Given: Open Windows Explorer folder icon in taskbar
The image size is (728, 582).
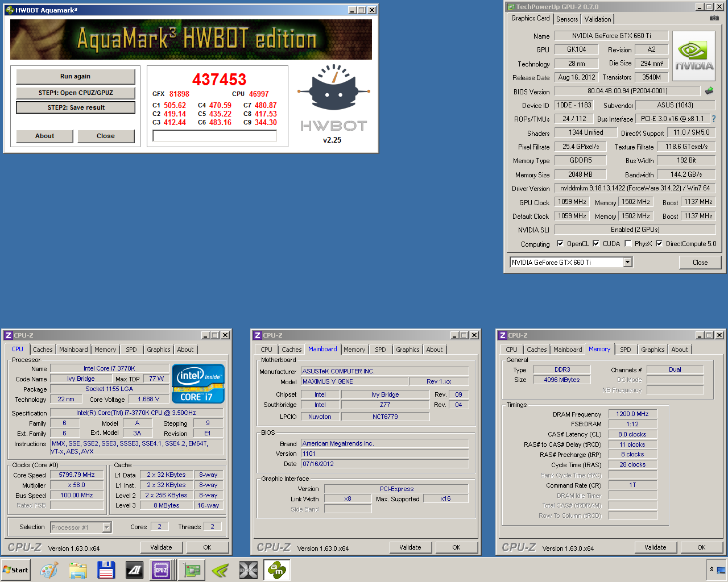Looking at the screenshot, I should pyautogui.click(x=78, y=570).
